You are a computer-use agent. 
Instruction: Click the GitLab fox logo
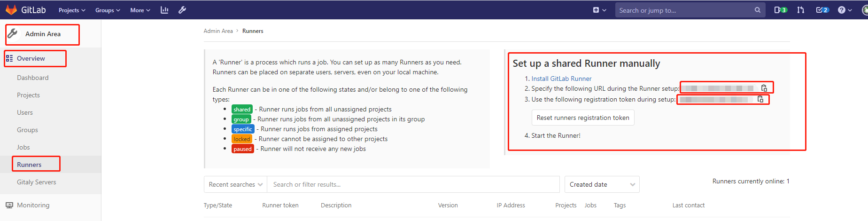(x=11, y=10)
